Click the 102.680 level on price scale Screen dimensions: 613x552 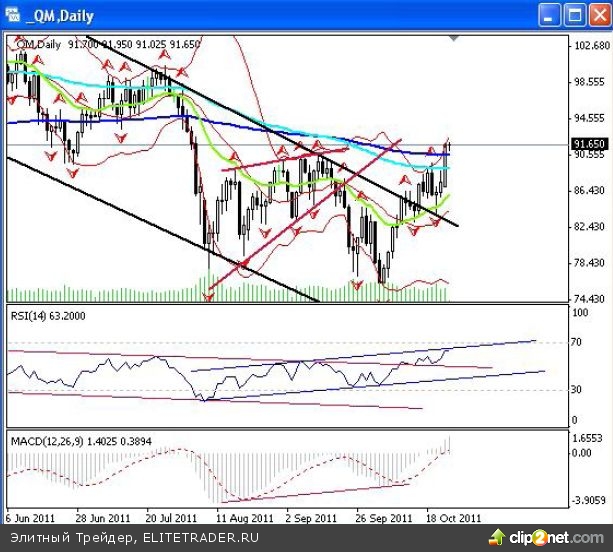(x=589, y=46)
